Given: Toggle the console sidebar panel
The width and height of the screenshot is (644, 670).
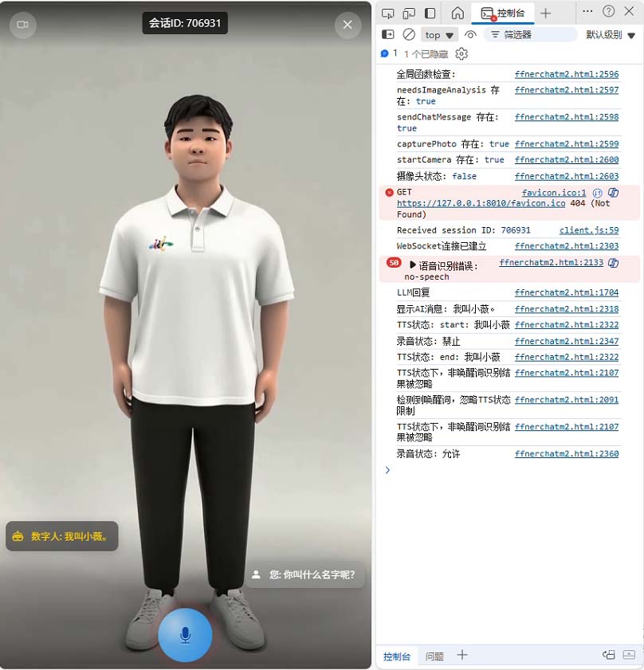Looking at the screenshot, I should (x=388, y=34).
